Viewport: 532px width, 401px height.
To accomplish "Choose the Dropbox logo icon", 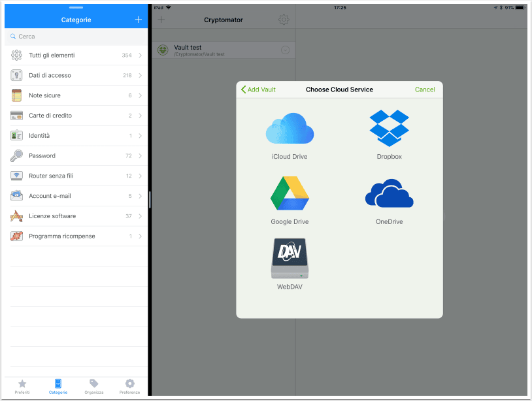I will tap(389, 128).
